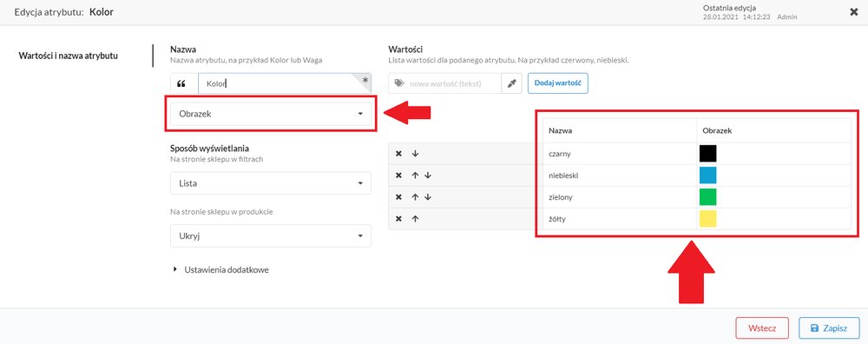
Task: Click the tag icon in new value field
Action: (399, 83)
